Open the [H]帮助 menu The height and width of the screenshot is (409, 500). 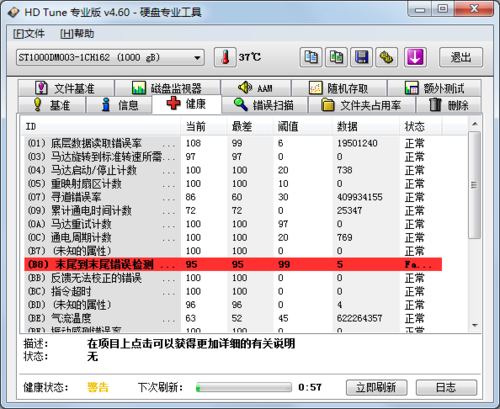pyautogui.click(x=77, y=34)
